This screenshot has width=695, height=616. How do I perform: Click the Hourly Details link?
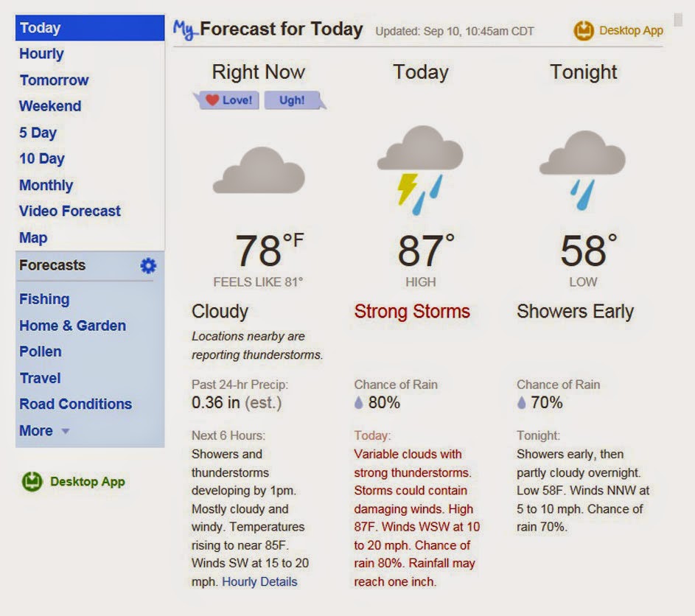pos(259,581)
